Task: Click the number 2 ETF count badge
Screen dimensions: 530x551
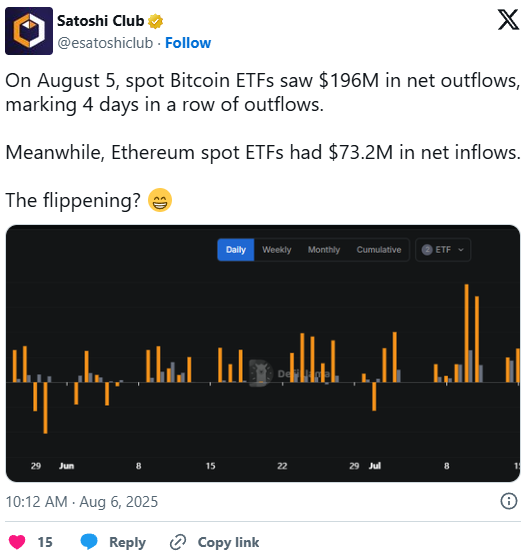Action: point(427,250)
